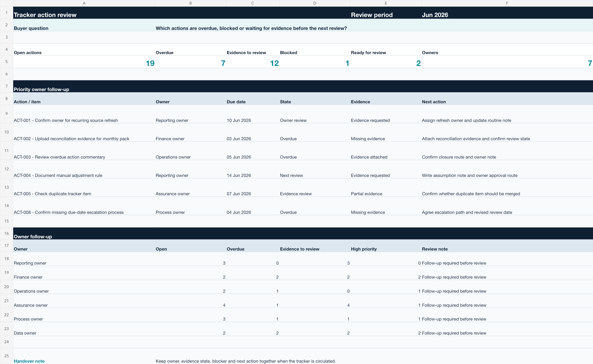Click the due date '14 Jun 2026'
This screenshot has height=364, width=593.
click(x=239, y=175)
